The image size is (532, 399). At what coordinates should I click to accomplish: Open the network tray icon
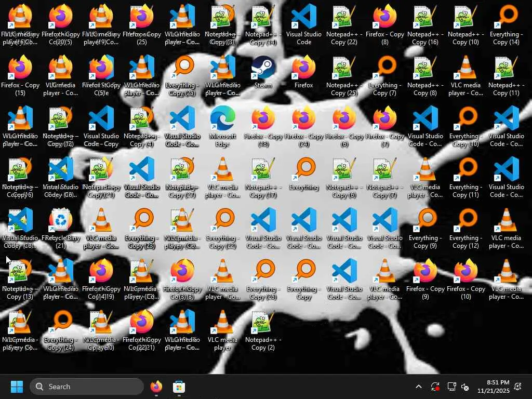[451, 387]
